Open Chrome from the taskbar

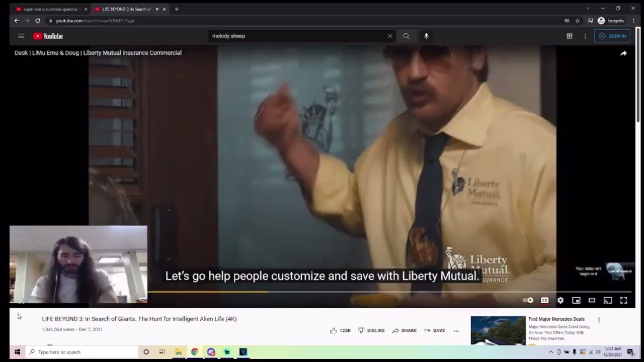click(195, 352)
